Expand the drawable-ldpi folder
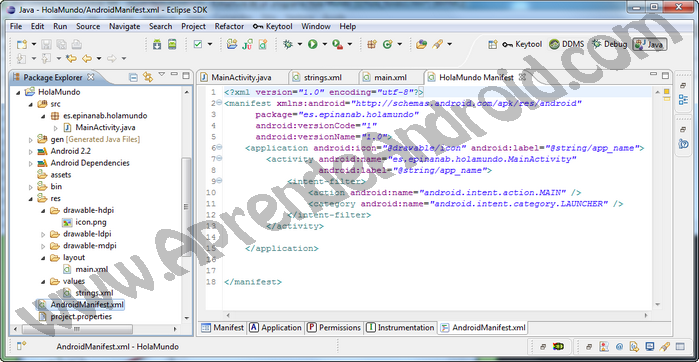The width and height of the screenshot is (699, 362). pyautogui.click(x=43, y=234)
